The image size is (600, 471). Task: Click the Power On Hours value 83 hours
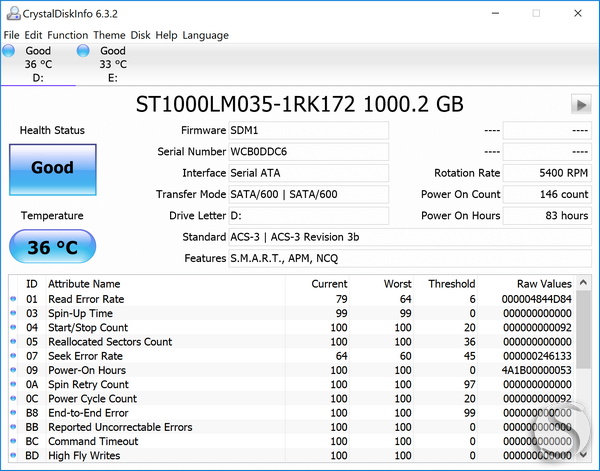547,216
